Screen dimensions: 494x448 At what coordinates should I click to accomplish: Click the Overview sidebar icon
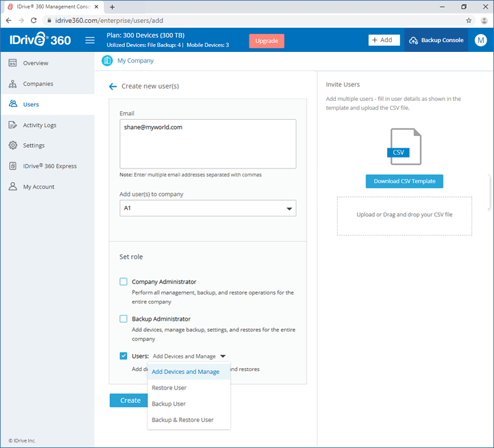click(12, 63)
